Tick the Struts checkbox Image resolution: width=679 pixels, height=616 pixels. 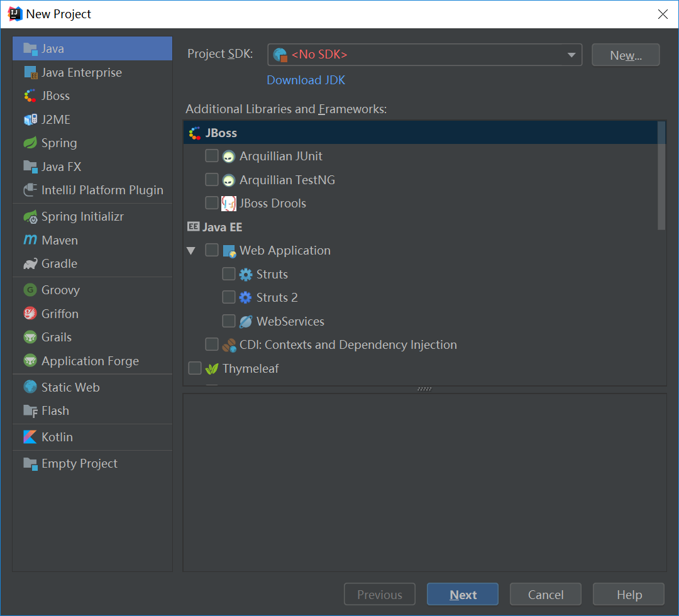click(229, 273)
